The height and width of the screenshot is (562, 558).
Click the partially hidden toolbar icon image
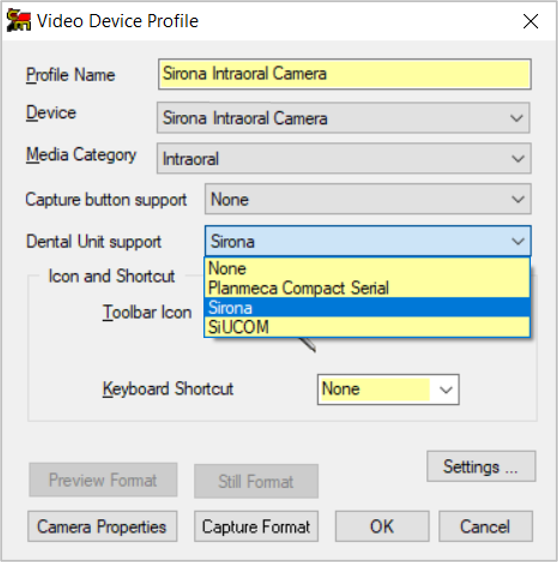pos(307,344)
